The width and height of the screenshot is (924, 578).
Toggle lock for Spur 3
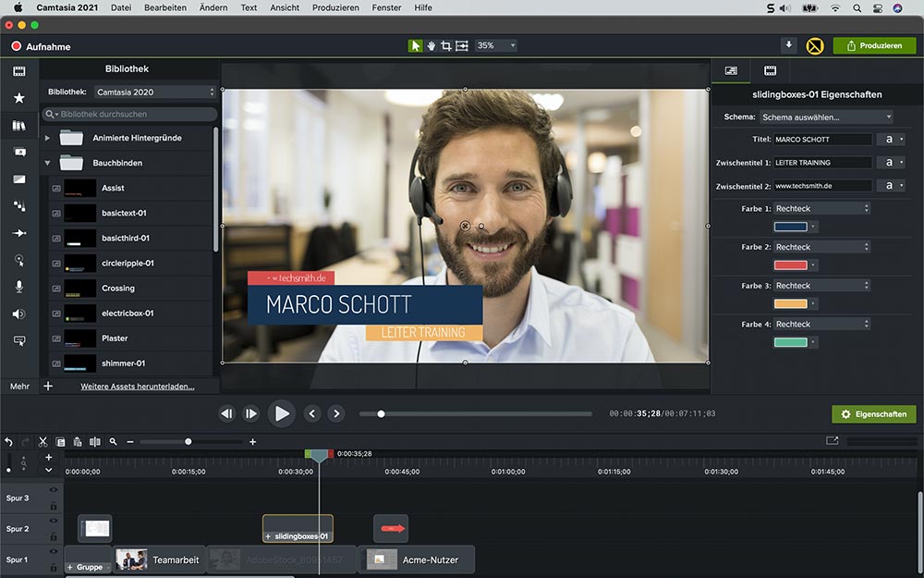tap(54, 506)
